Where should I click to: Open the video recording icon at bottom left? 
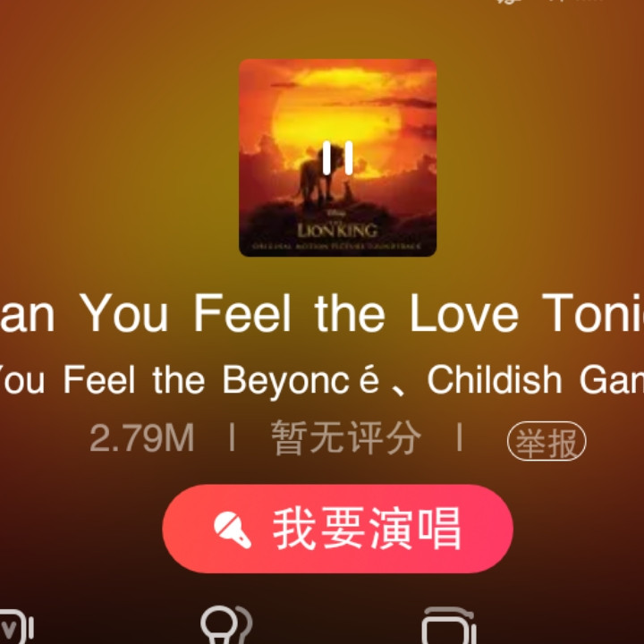(x=14, y=627)
